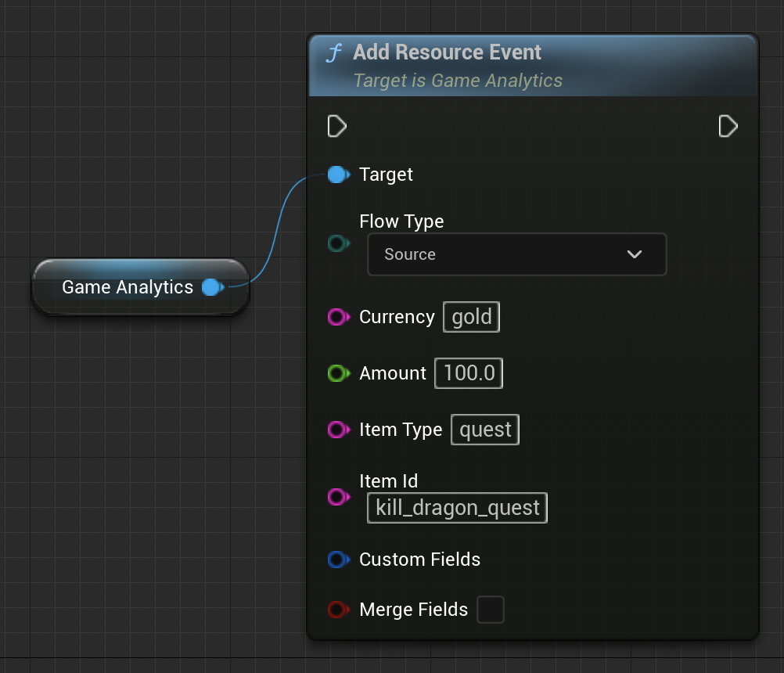Click the magenta Currency string pin
784x673 pixels.
pos(337,317)
